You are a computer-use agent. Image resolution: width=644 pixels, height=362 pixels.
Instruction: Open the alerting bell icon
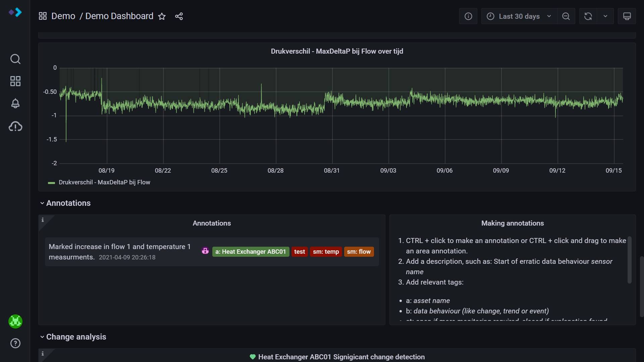(x=15, y=103)
